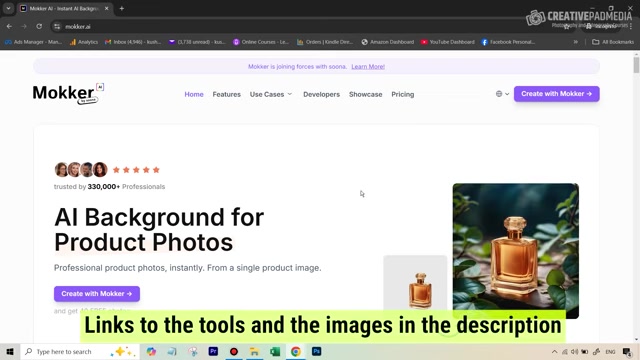
Task: Click the 'AI Background for Product Photos' heading
Action: [x=159, y=230]
